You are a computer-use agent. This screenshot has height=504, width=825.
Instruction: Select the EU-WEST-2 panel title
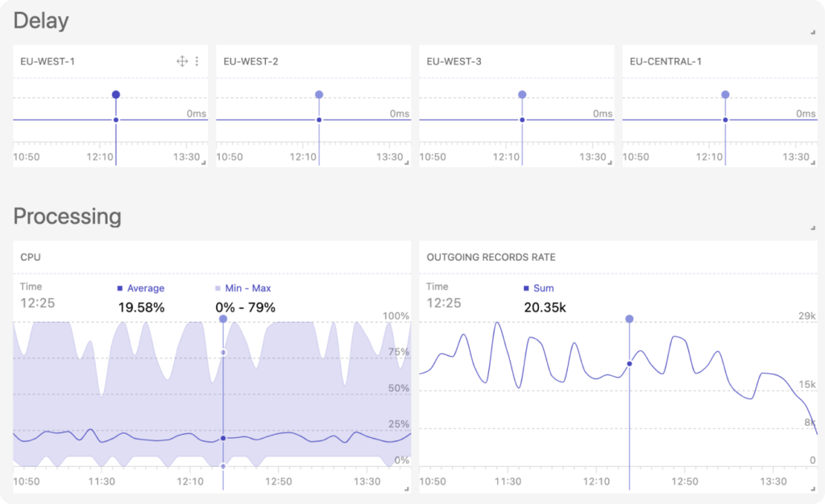click(251, 61)
